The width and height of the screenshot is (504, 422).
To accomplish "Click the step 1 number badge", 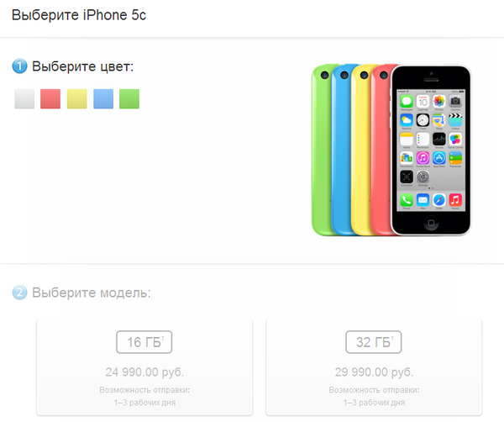I will pos(19,66).
